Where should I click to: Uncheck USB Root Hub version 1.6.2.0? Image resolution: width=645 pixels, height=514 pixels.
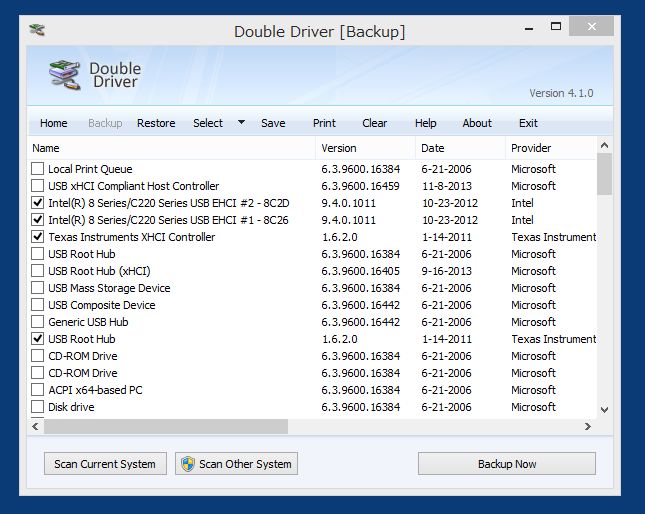click(37, 338)
